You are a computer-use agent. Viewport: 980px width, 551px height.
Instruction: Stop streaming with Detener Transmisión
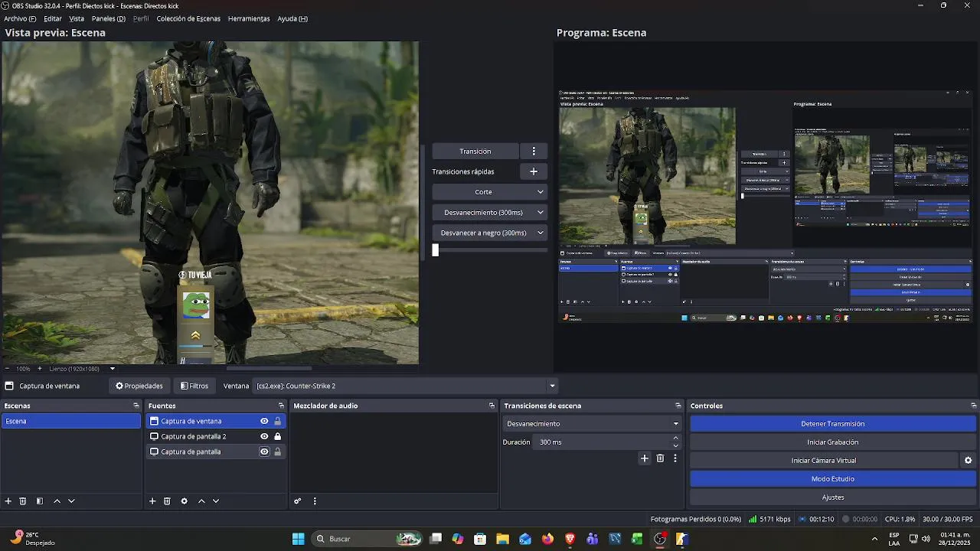coord(833,424)
